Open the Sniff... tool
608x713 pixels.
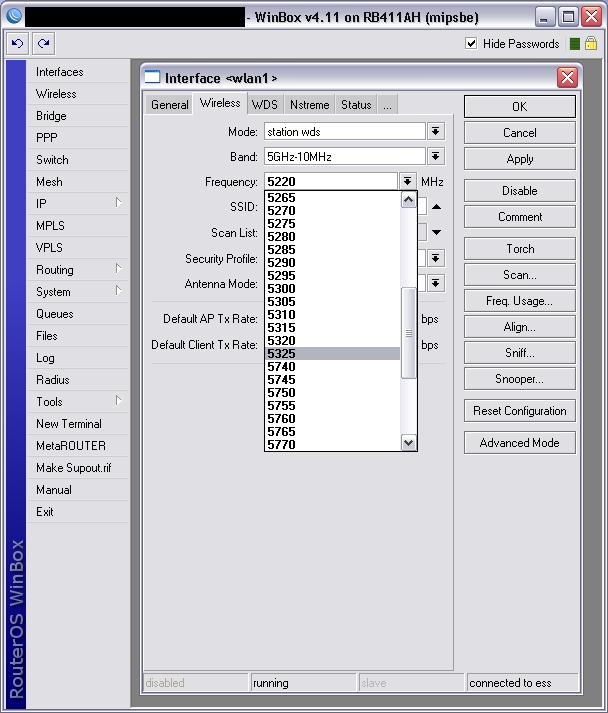[520, 353]
